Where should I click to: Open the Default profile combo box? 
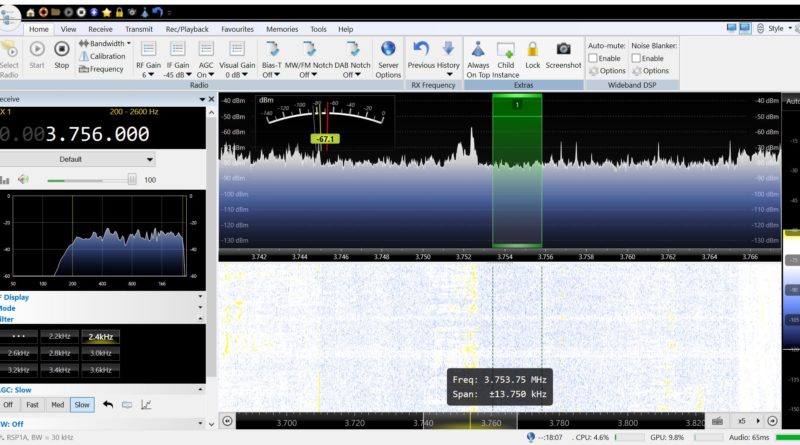pyautogui.click(x=78, y=159)
